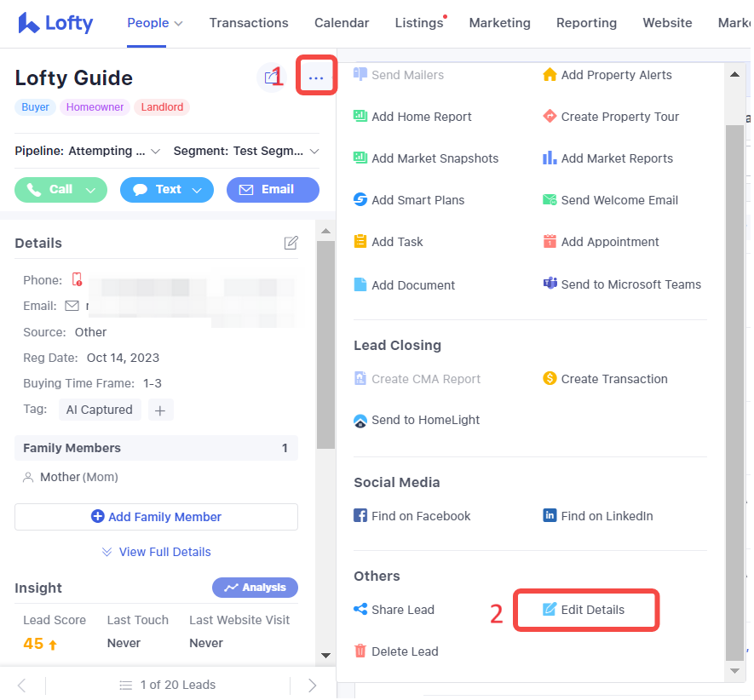Click the LinkedIn icon

coord(550,515)
